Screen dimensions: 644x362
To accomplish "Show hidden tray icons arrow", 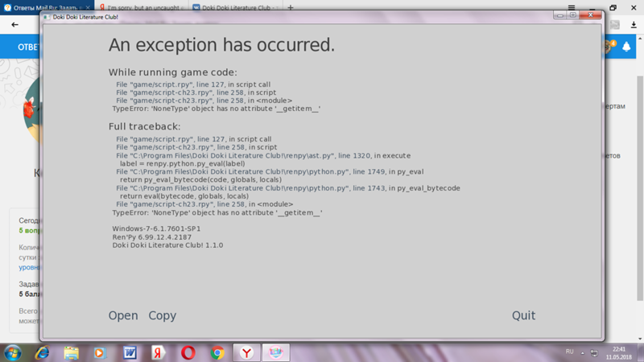I will (x=582, y=352).
